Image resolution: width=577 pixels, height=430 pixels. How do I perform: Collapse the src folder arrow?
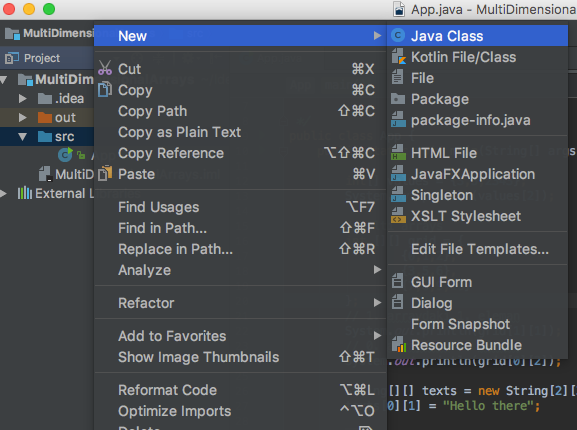coord(22,137)
